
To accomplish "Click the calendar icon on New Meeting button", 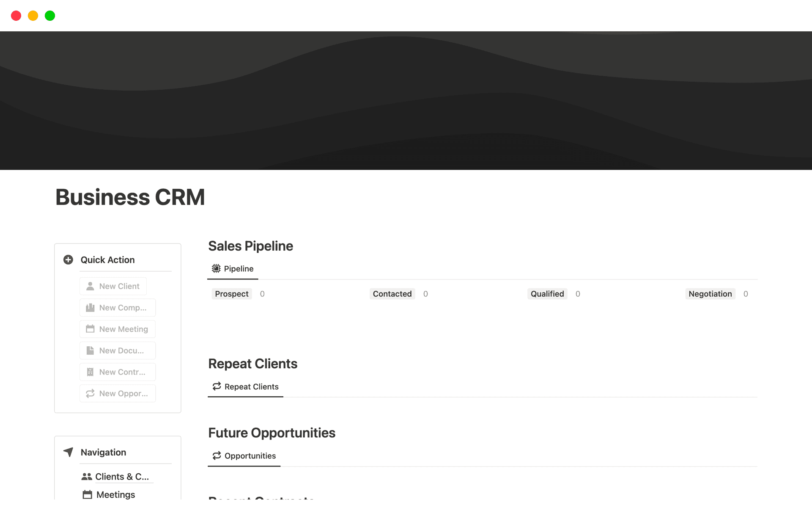I will 90,329.
